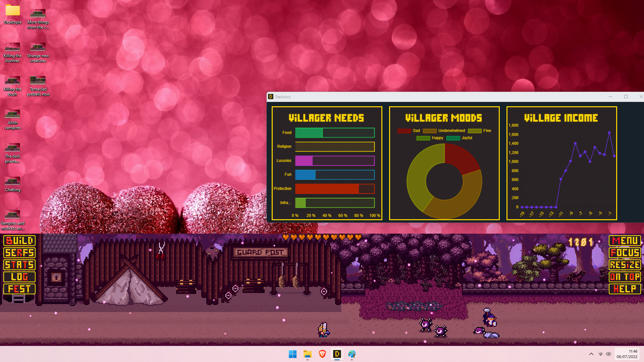The width and height of the screenshot is (644, 362).
Task: Open the 'Killing the bunnies' desktop shortcut
Action: pos(12,47)
